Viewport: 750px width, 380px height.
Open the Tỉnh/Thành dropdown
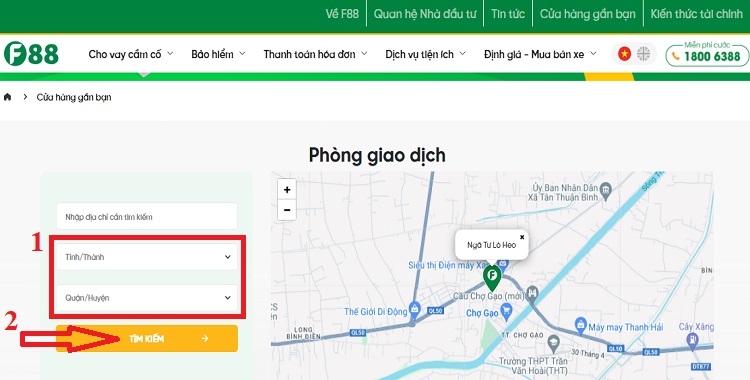pos(147,257)
